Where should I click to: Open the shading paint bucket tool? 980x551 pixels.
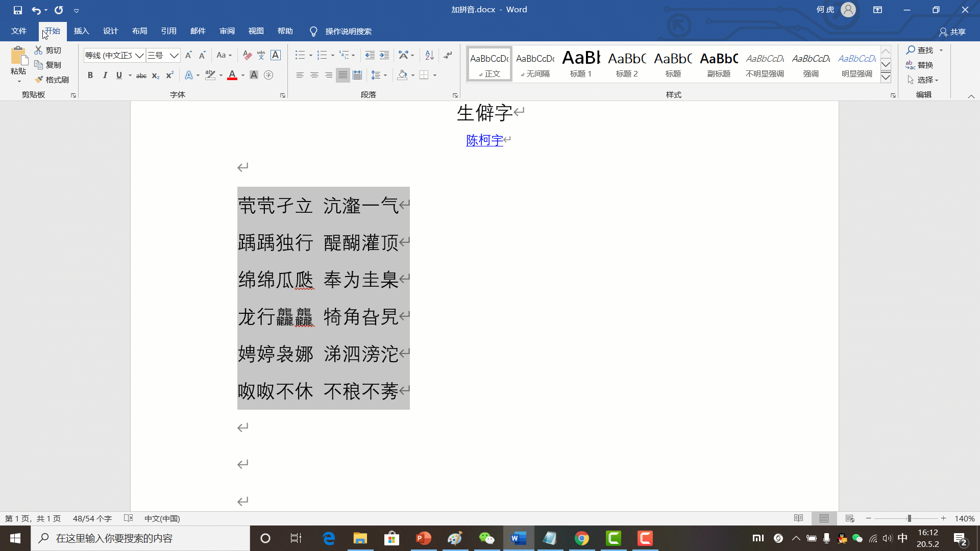click(402, 76)
